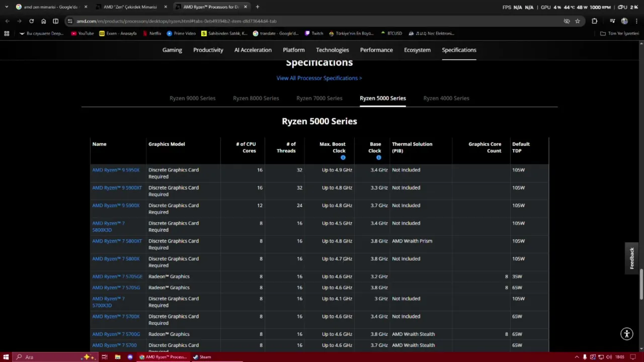Open Task View in the taskbar

point(105,357)
